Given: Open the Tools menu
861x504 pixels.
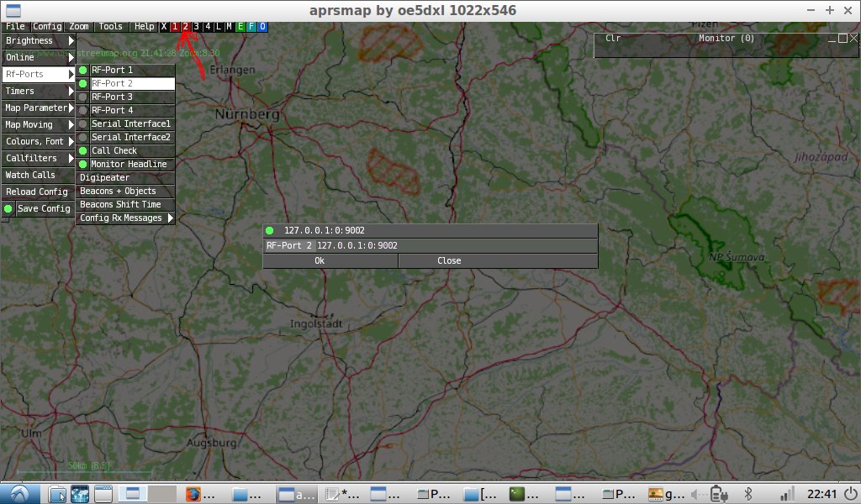Looking at the screenshot, I should (111, 26).
